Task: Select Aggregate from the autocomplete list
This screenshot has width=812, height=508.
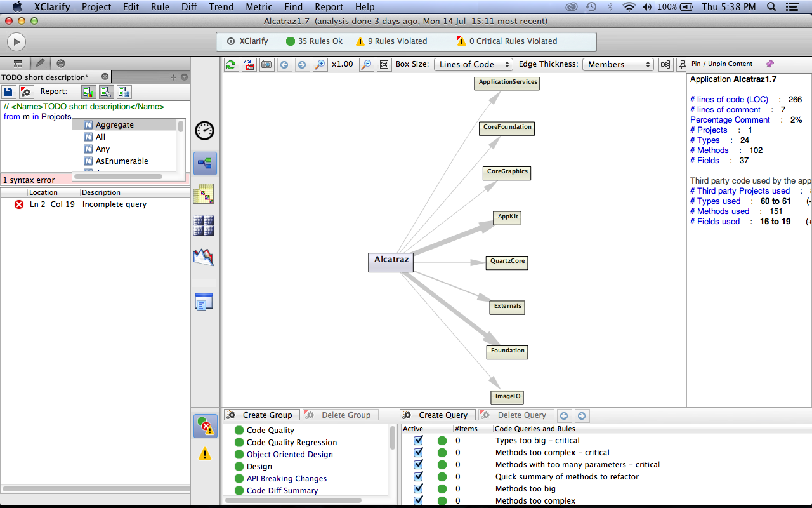Action: coord(124,125)
